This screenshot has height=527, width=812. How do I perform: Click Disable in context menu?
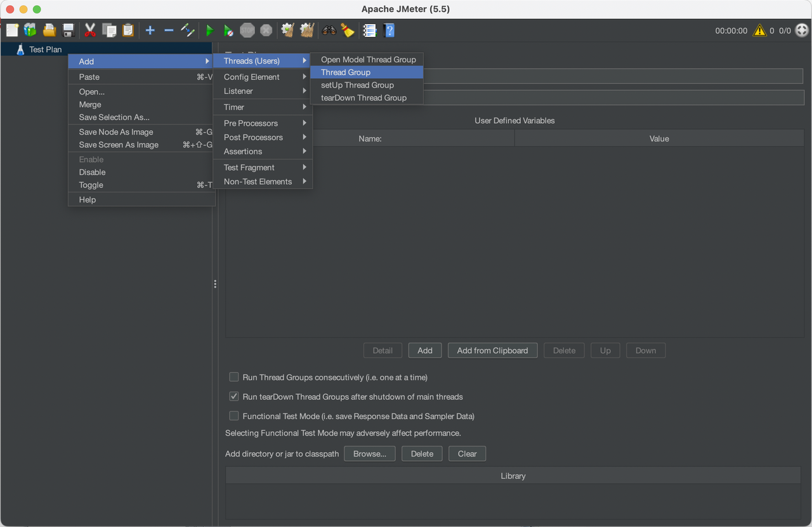click(x=141, y=172)
